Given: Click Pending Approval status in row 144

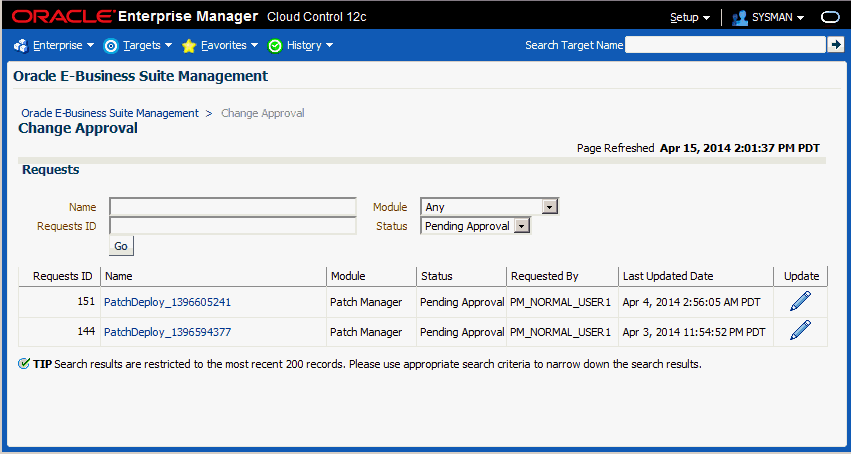Looking at the screenshot, I should (x=462, y=332).
